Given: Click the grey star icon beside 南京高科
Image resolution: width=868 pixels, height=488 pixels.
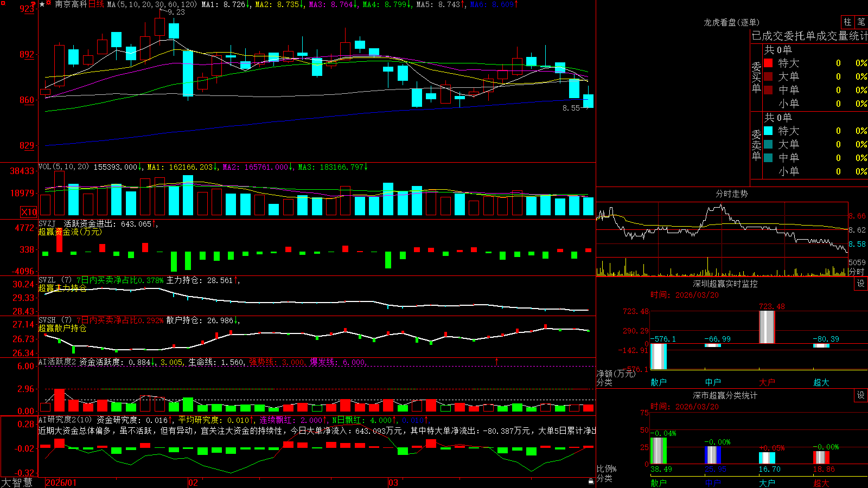Looking at the screenshot, I should coord(42,4).
